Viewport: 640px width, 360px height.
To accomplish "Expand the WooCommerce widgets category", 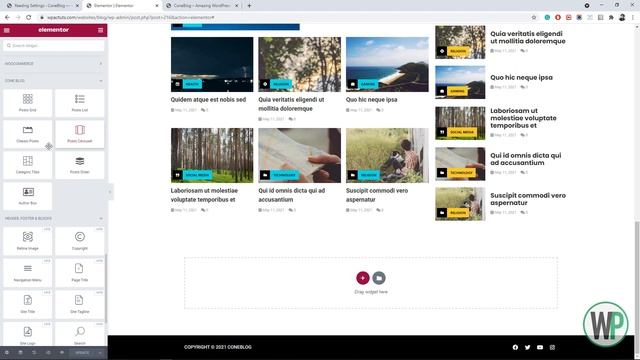I will [x=53, y=64].
